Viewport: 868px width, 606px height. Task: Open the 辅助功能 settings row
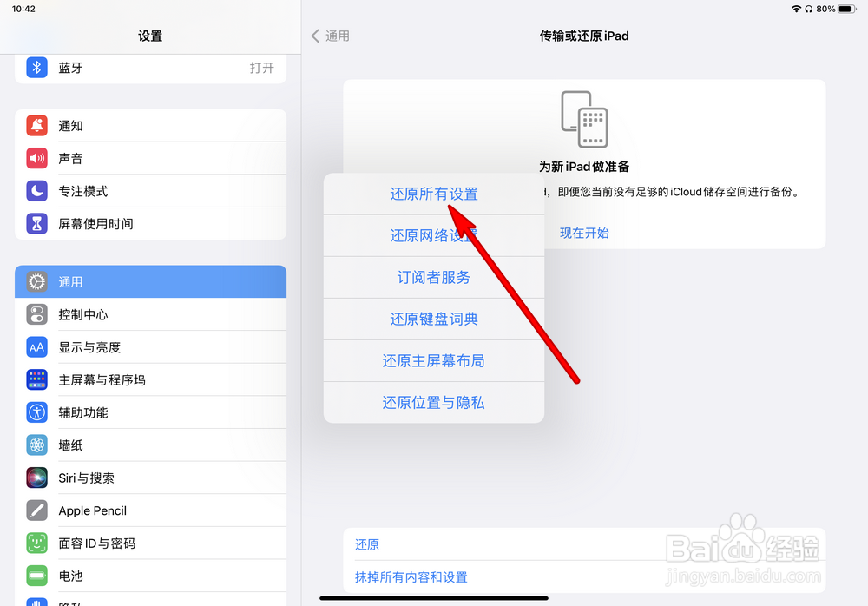pos(150,412)
